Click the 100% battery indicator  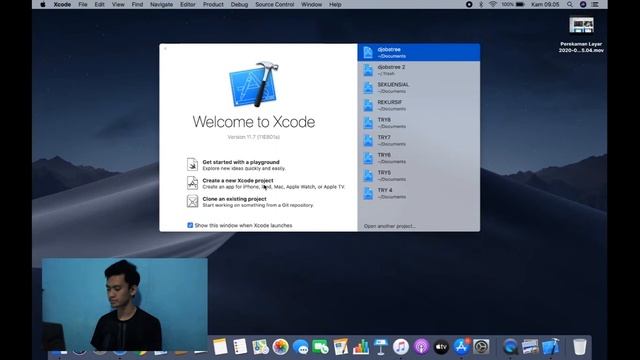[x=513, y=4]
